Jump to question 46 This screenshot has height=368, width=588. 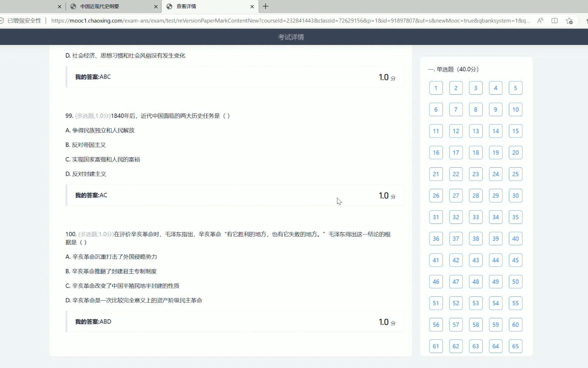[436, 281]
